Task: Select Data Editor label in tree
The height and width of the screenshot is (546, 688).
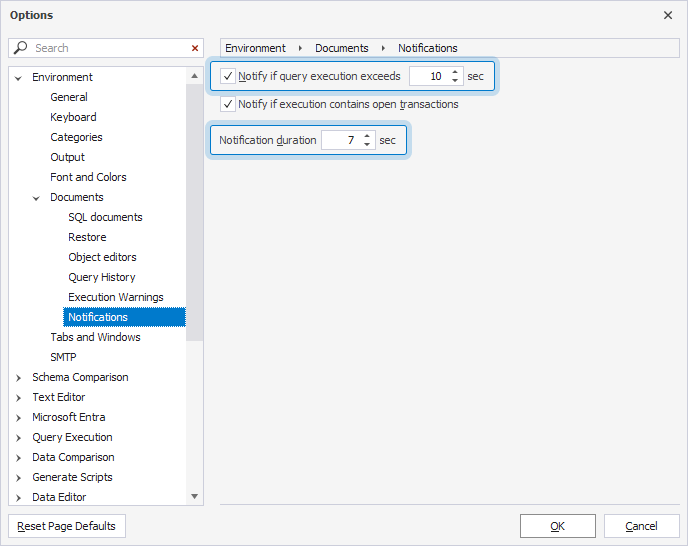Action: 59,497
